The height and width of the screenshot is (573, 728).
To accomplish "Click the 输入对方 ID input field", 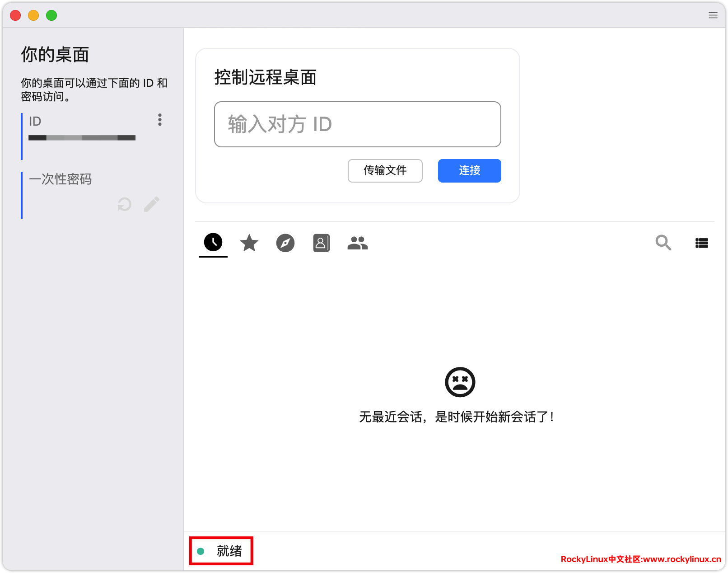I will [357, 124].
